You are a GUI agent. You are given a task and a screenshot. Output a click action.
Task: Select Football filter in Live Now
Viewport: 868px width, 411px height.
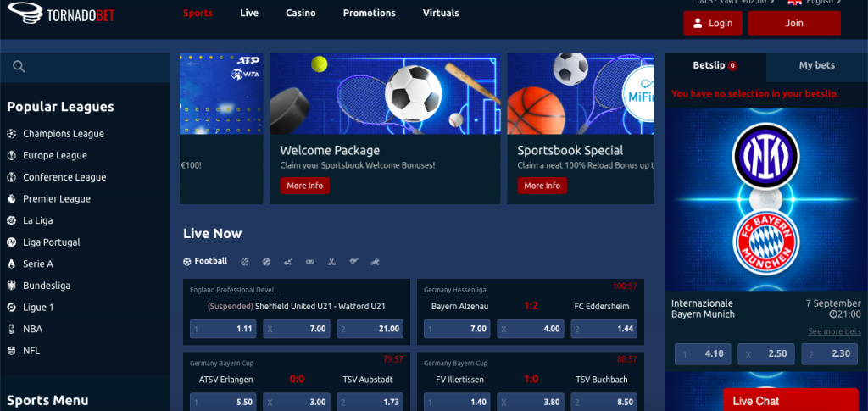(x=205, y=261)
